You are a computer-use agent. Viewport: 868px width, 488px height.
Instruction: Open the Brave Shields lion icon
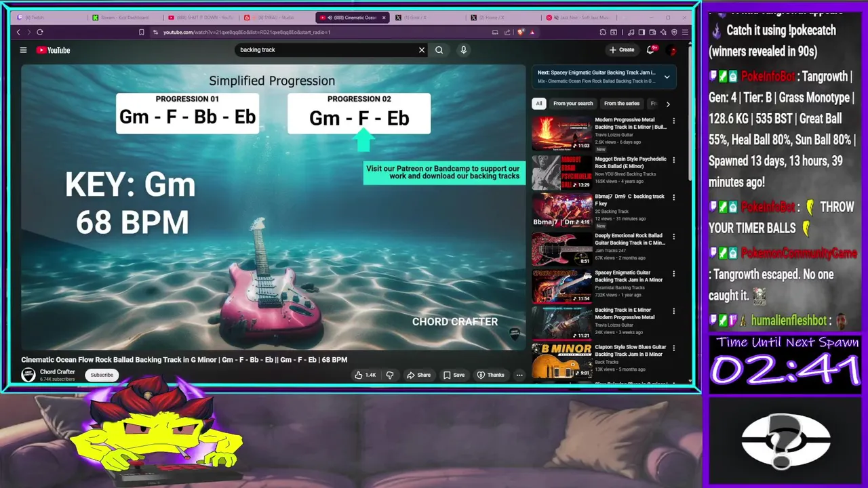(x=521, y=32)
